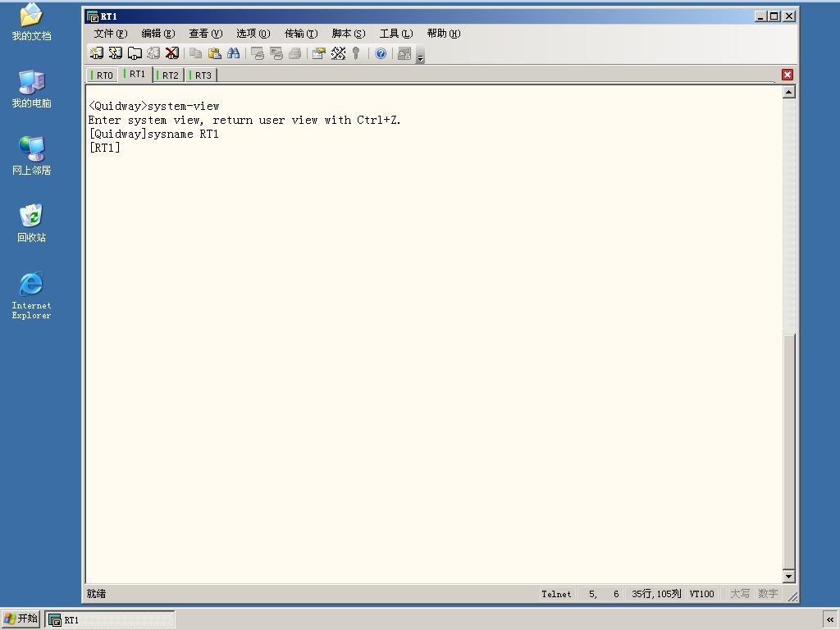Open the 编辑(E) menu

coord(158,33)
